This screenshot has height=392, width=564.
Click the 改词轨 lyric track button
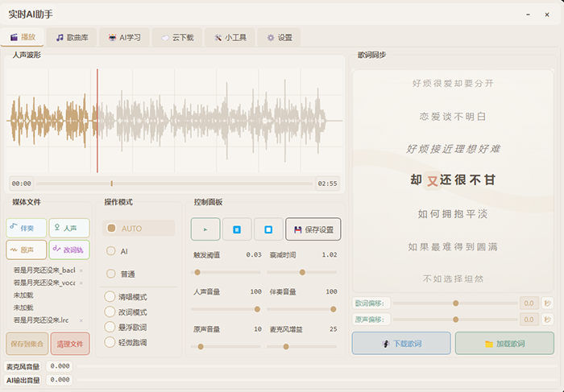[x=69, y=250]
